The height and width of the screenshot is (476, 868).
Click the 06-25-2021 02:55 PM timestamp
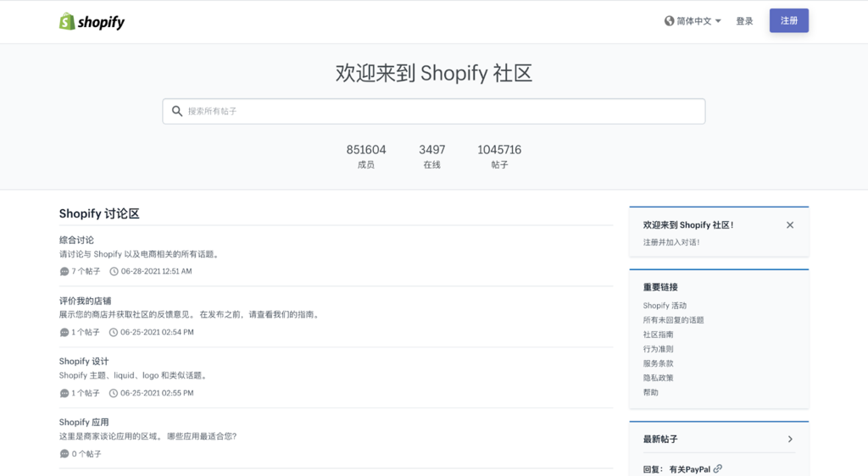pos(157,393)
